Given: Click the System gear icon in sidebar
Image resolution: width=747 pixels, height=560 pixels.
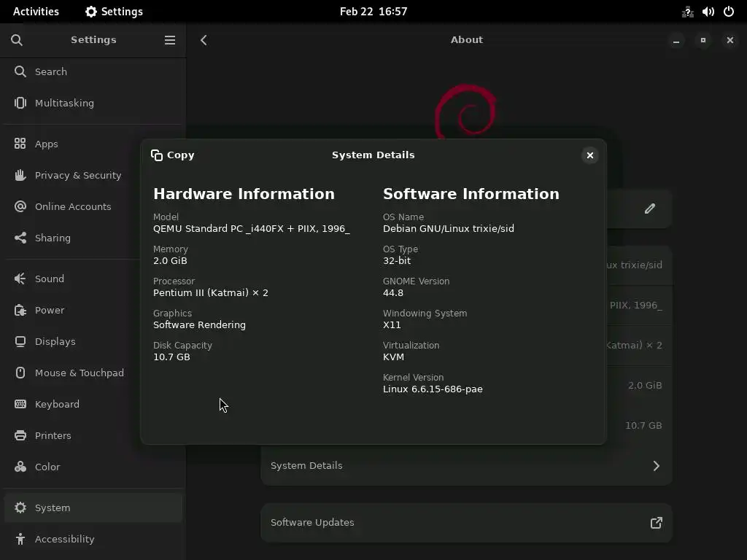Looking at the screenshot, I should tap(20, 508).
